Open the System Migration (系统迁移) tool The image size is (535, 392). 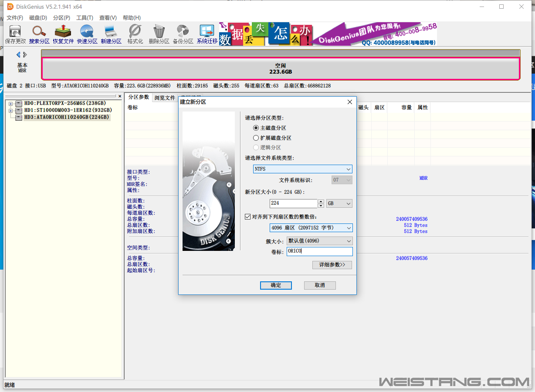[207, 34]
